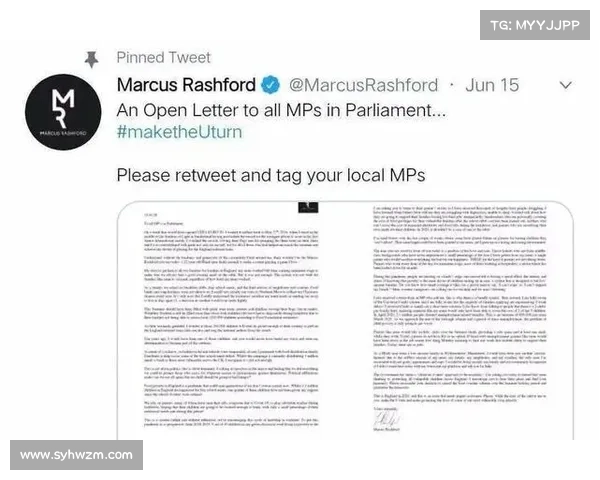600x480 pixels.
Task: Click the Pinned Tweet label
Action: (x=163, y=58)
